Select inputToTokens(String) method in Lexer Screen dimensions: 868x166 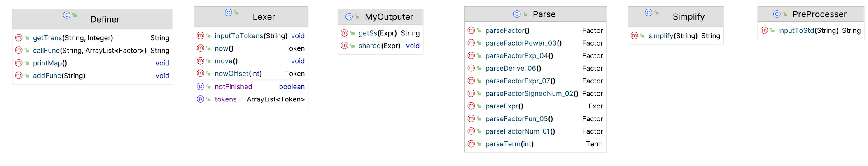[251, 36]
